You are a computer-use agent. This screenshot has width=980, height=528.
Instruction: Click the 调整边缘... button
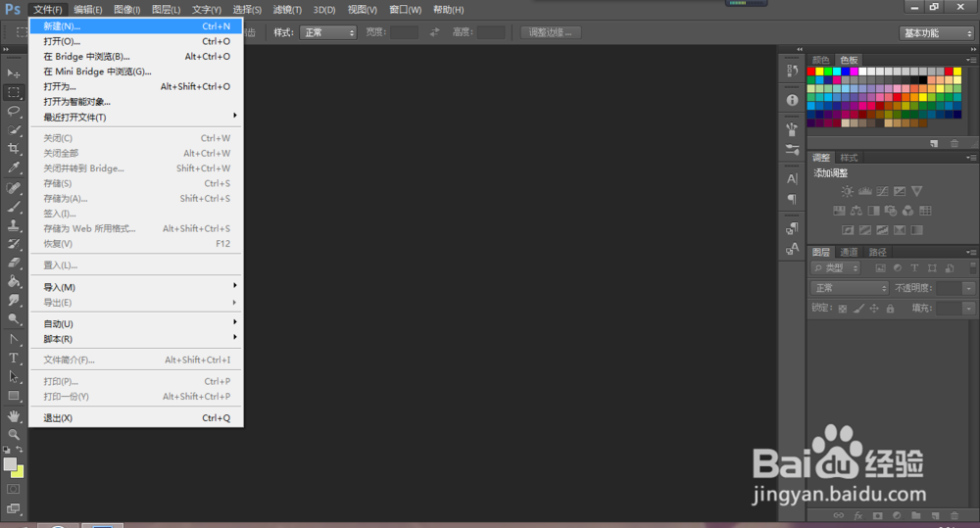pos(550,32)
